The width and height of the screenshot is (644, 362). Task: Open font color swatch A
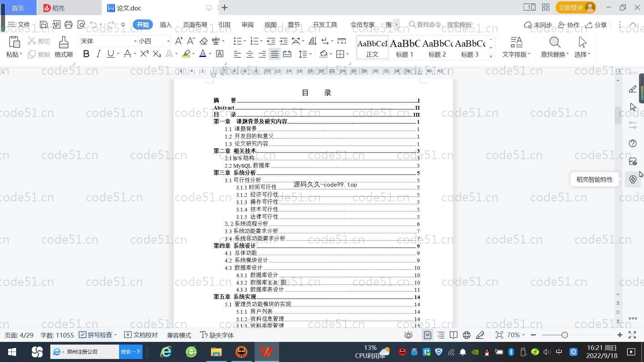point(203,54)
